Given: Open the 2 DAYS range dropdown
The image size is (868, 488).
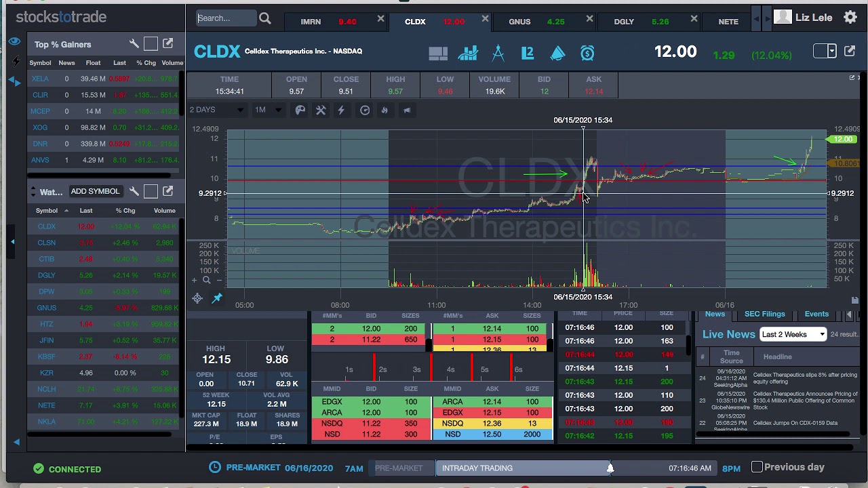Looking at the screenshot, I should (216, 110).
